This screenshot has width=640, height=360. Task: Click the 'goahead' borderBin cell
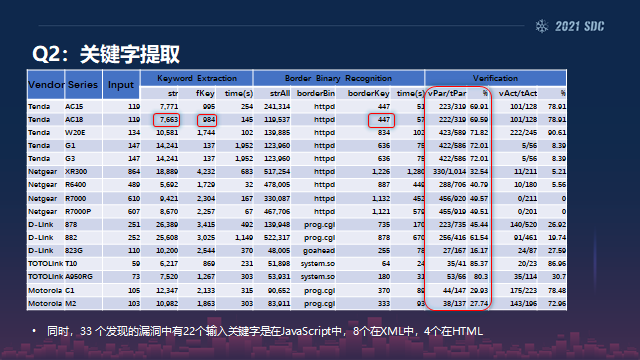[319, 251]
